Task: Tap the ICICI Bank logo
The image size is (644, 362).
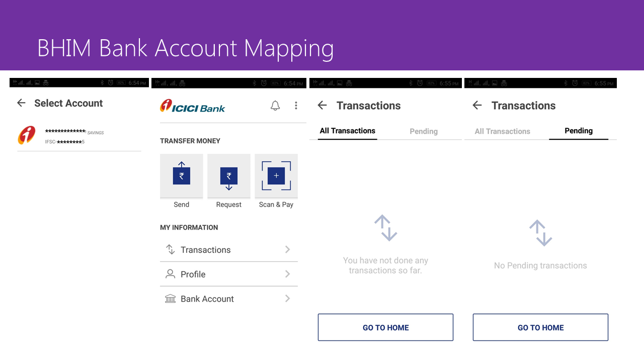Action: pos(193,107)
